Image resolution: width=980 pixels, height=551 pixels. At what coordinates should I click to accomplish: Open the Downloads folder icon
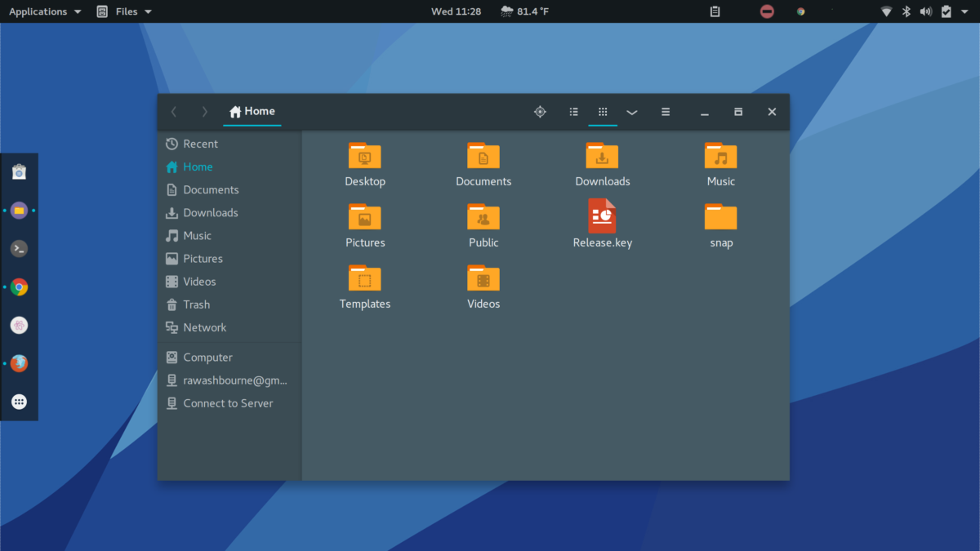coord(602,156)
